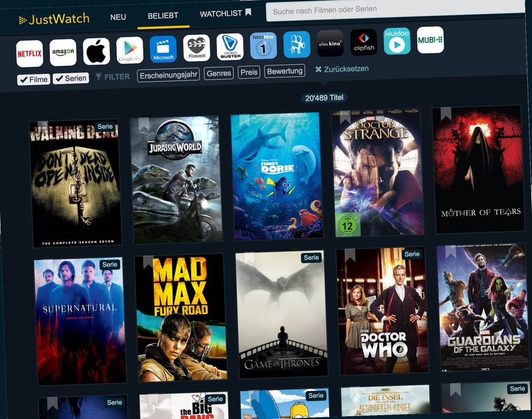Open the Simpsons poster
This screenshot has width=532, height=419.
point(285,404)
